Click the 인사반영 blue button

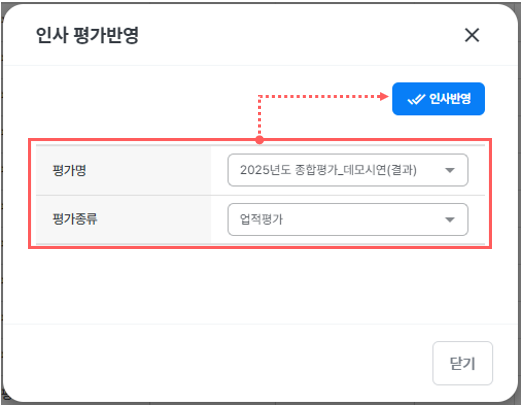438,99
